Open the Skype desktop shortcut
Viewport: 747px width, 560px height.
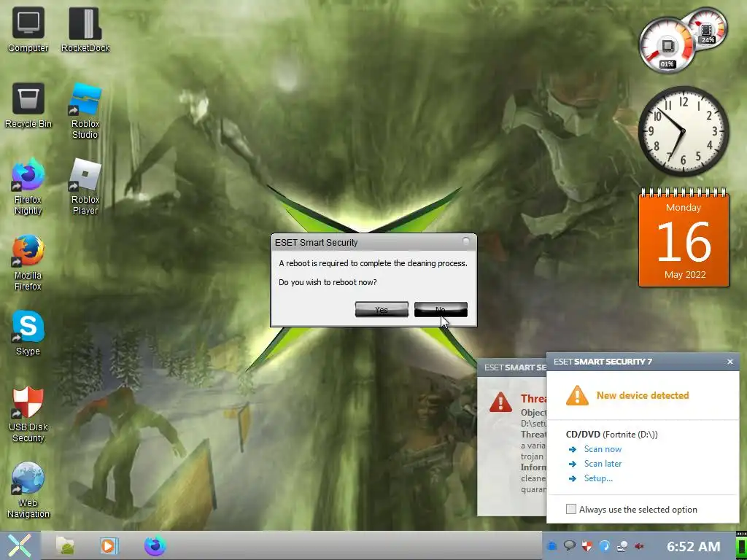click(x=28, y=332)
